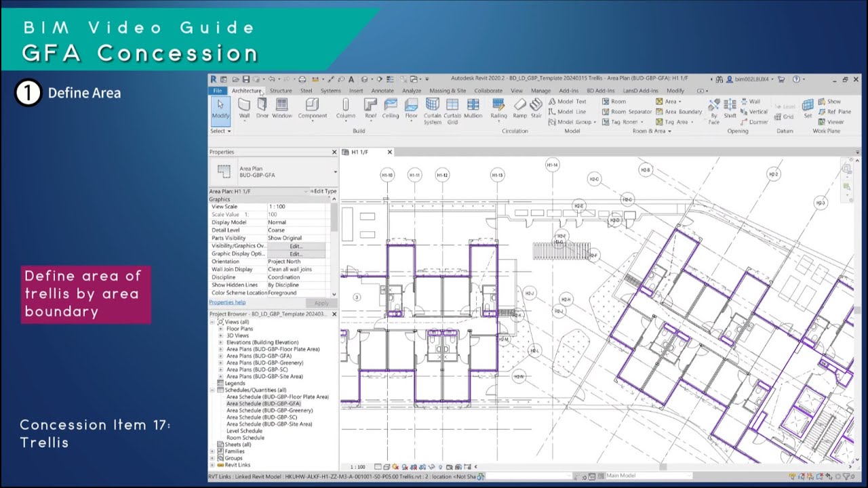
Task: Click the Detail Level Coarse value
Action: (x=298, y=230)
